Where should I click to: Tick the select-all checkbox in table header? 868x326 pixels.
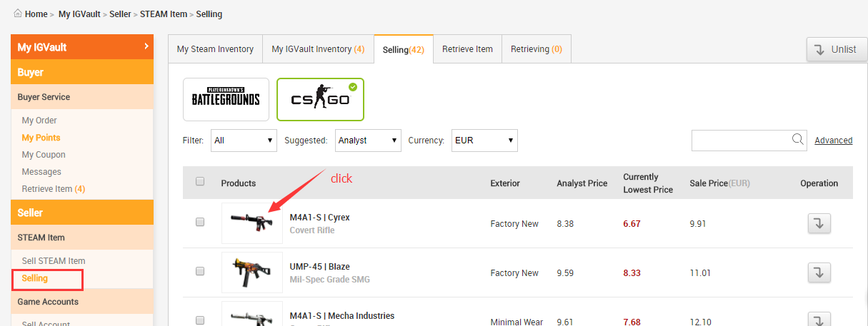[200, 181]
